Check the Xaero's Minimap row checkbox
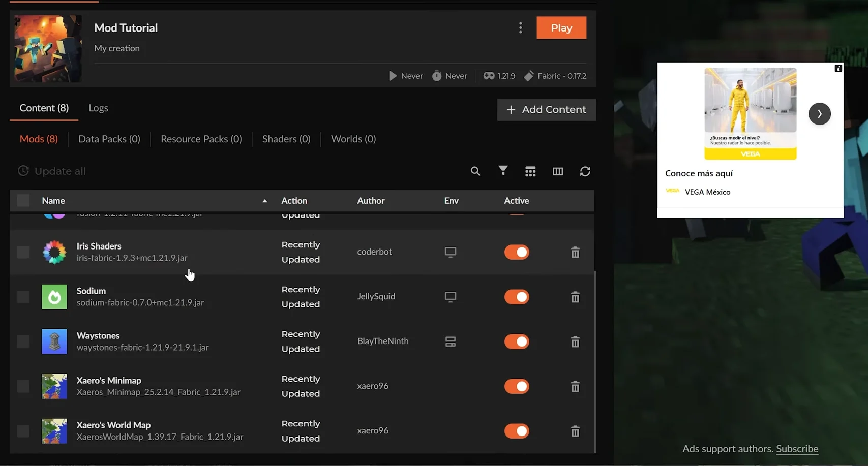 (23, 386)
